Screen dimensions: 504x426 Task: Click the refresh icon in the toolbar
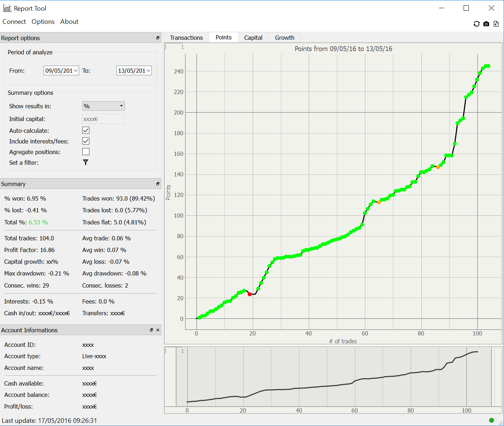pos(477,24)
